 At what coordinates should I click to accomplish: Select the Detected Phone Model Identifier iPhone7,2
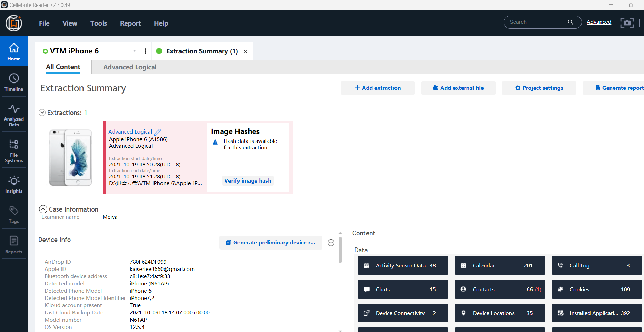(x=142, y=298)
